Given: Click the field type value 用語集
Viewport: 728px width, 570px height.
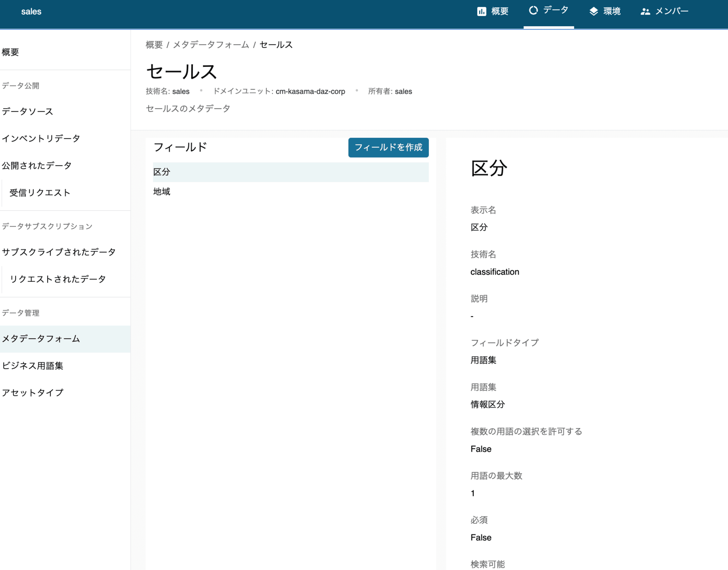Looking at the screenshot, I should point(483,360).
